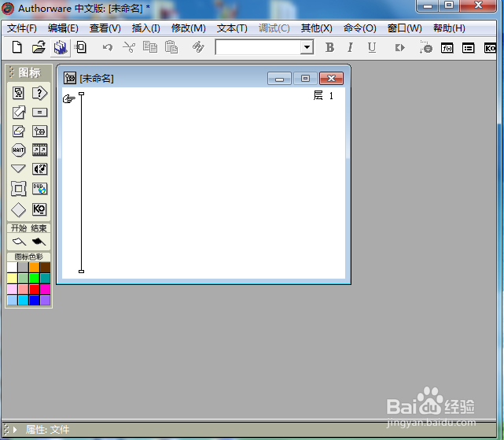Choose the orange icon color swatch
Screen dimensions: 504x440
[x=34, y=267]
